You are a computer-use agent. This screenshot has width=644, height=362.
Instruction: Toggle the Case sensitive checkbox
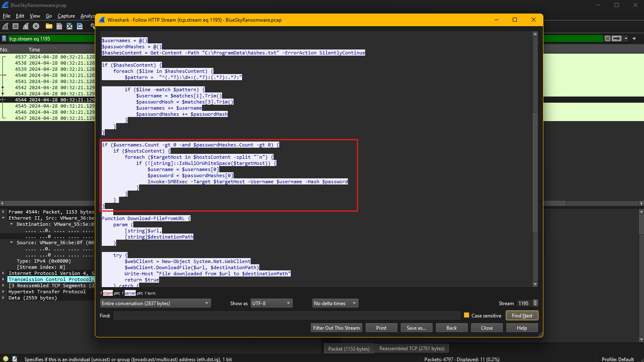467,315
